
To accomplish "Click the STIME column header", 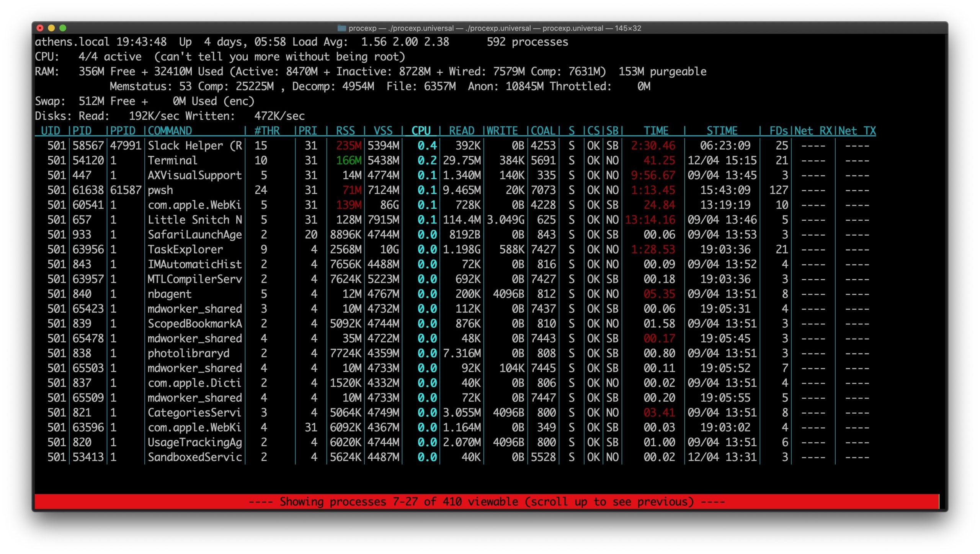I will [722, 131].
